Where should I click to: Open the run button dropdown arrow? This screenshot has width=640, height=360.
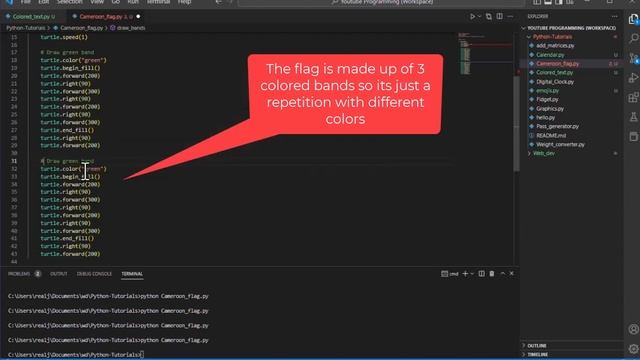coord(480,16)
